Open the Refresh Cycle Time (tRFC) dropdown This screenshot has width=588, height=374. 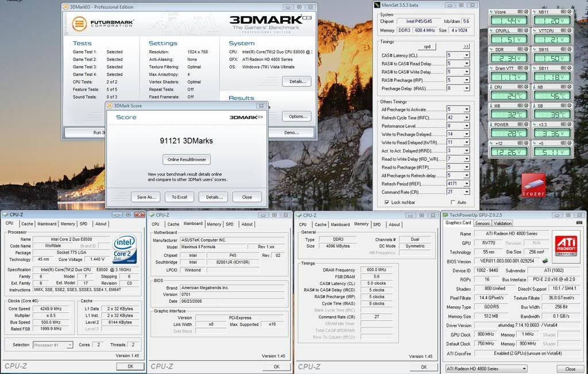(466, 118)
